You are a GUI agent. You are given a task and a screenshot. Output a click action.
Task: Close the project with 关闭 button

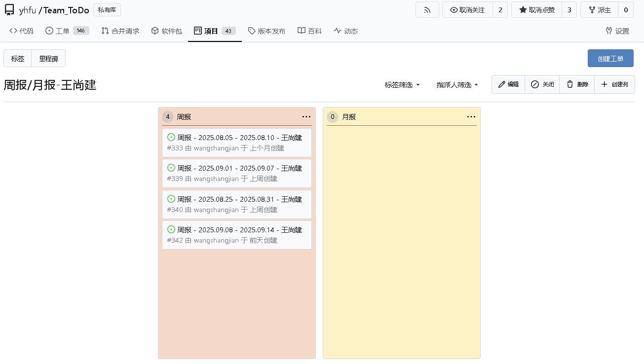542,84
